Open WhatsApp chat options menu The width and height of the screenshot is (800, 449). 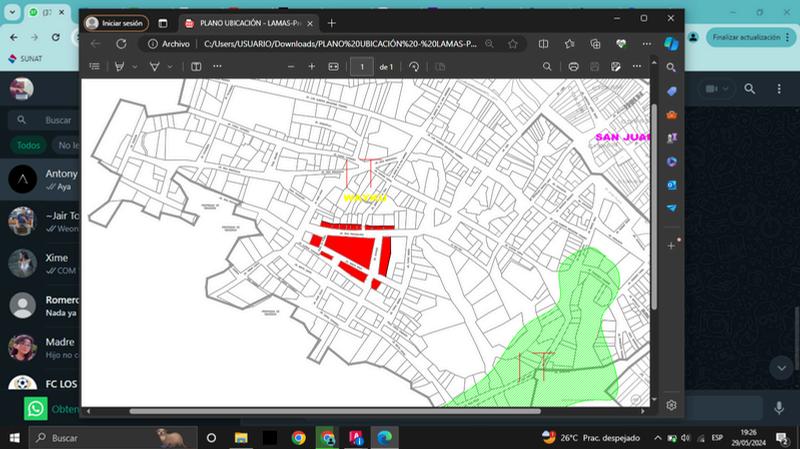(779, 89)
